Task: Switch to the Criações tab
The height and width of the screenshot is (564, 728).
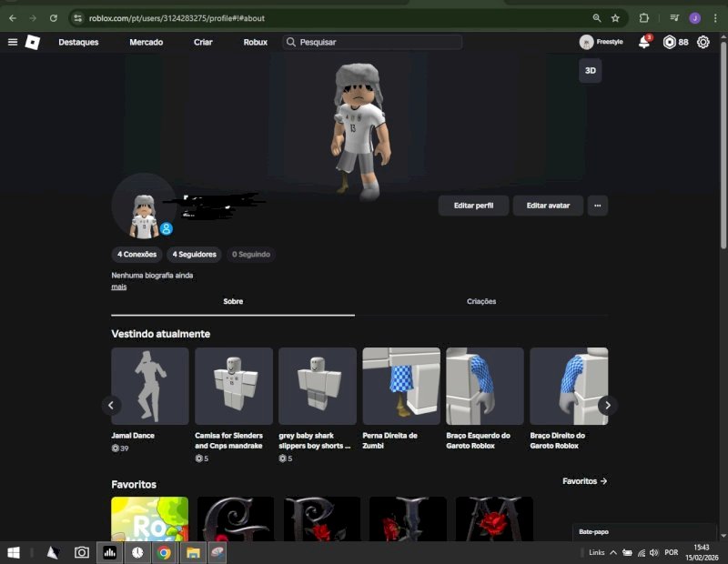Action: point(481,301)
